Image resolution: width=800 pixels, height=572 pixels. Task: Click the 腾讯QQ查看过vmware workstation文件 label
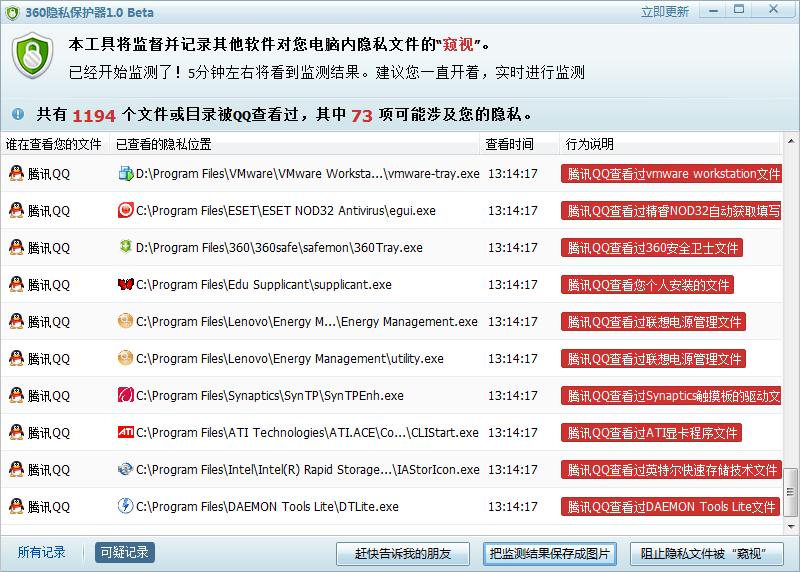pyautogui.click(x=671, y=173)
